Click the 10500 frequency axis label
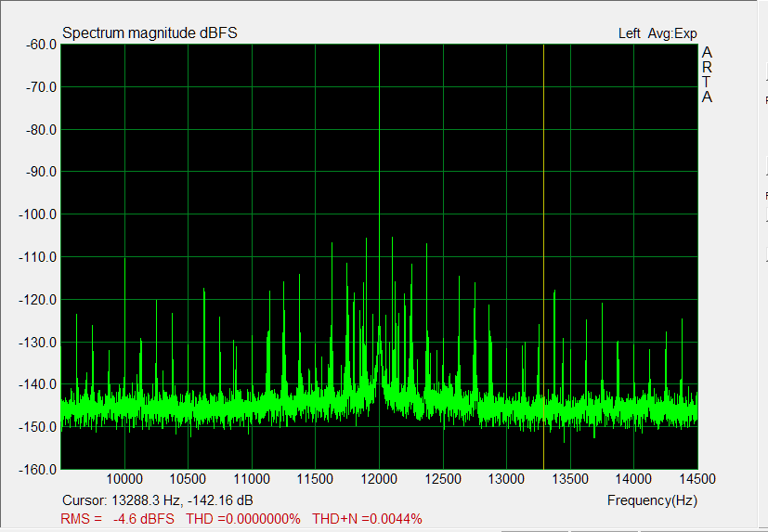Screen dimensions: 768x532 [188, 478]
